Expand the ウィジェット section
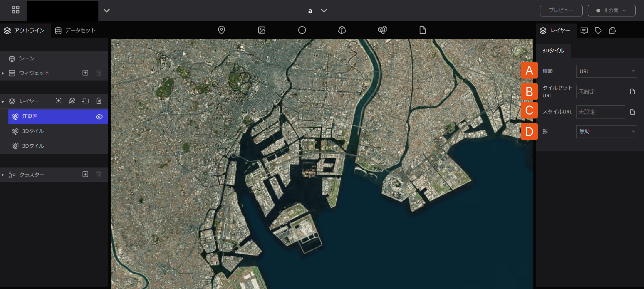 (3, 73)
